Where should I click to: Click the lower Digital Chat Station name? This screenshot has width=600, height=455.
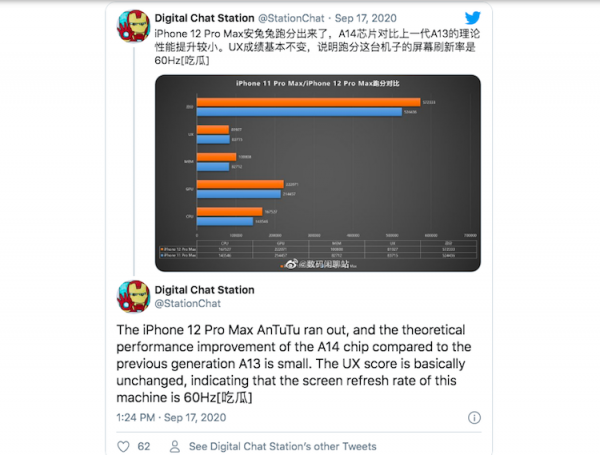pyautogui.click(x=203, y=290)
